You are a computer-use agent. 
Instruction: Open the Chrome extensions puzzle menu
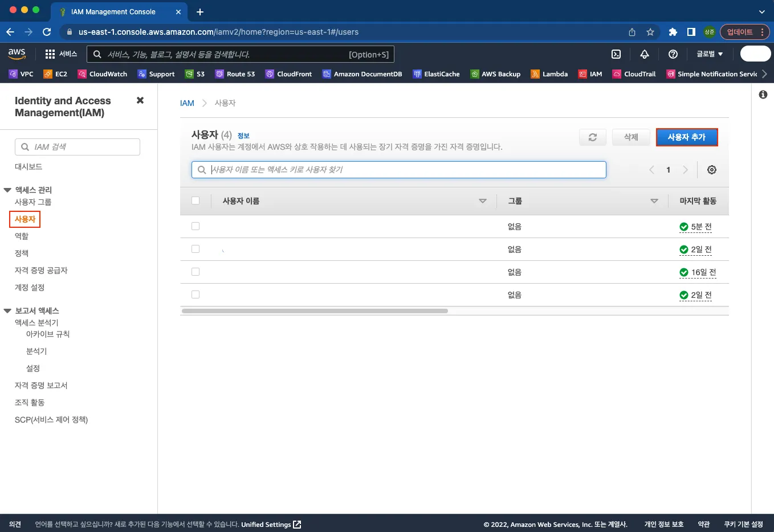coord(673,32)
